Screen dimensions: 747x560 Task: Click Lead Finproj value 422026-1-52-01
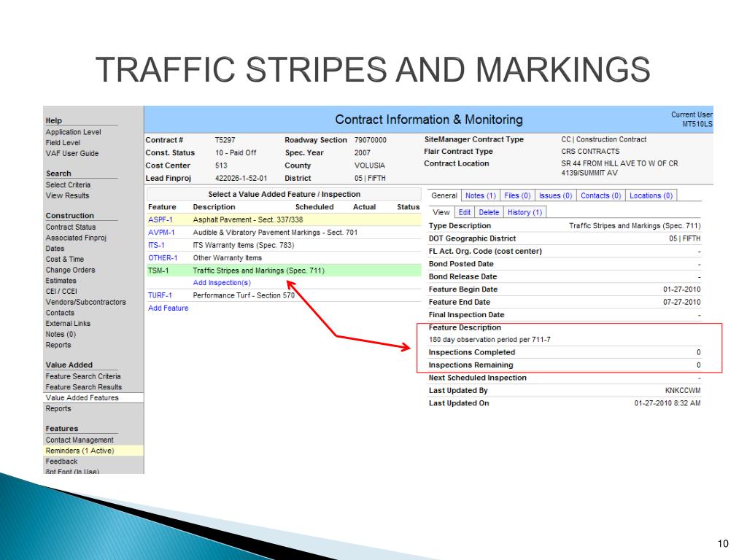click(x=241, y=178)
